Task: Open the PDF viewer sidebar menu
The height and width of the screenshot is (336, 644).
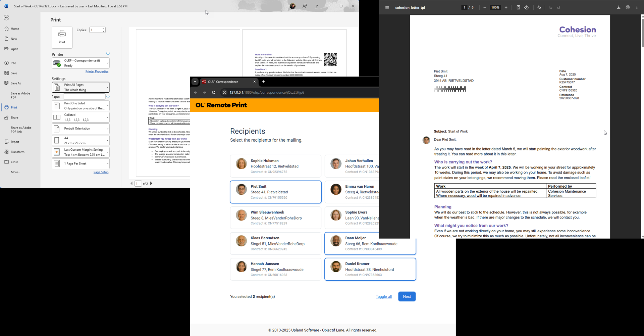Action: click(387, 7)
